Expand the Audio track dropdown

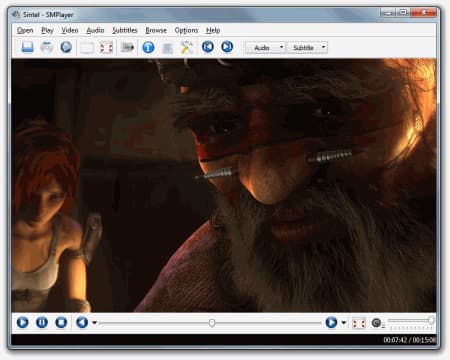266,48
